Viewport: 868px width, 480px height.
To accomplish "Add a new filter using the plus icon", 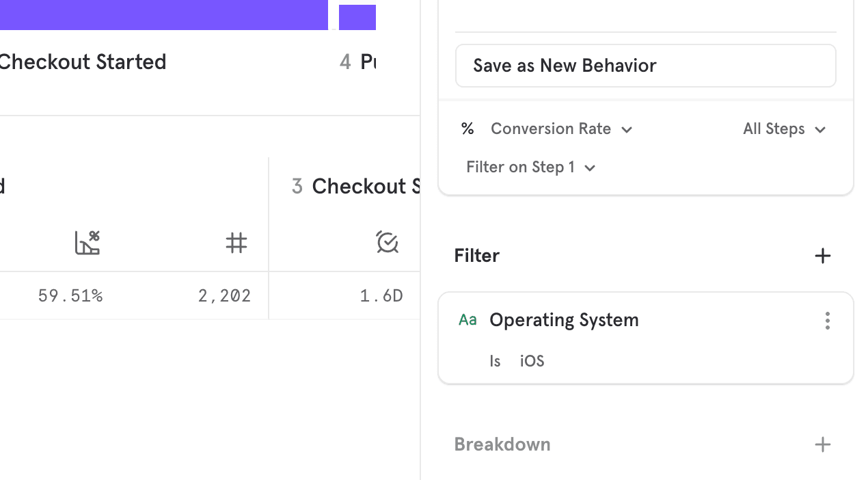I will [823, 256].
